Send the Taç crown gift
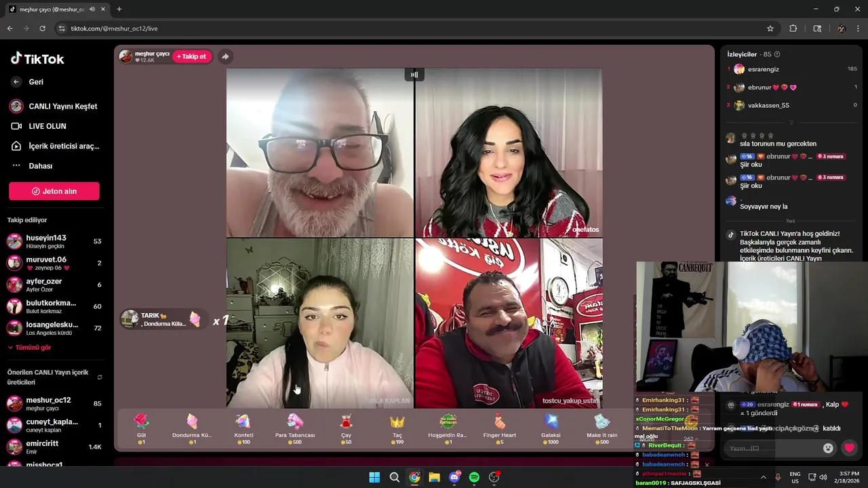Image resolution: width=868 pixels, height=488 pixels. click(x=397, y=428)
